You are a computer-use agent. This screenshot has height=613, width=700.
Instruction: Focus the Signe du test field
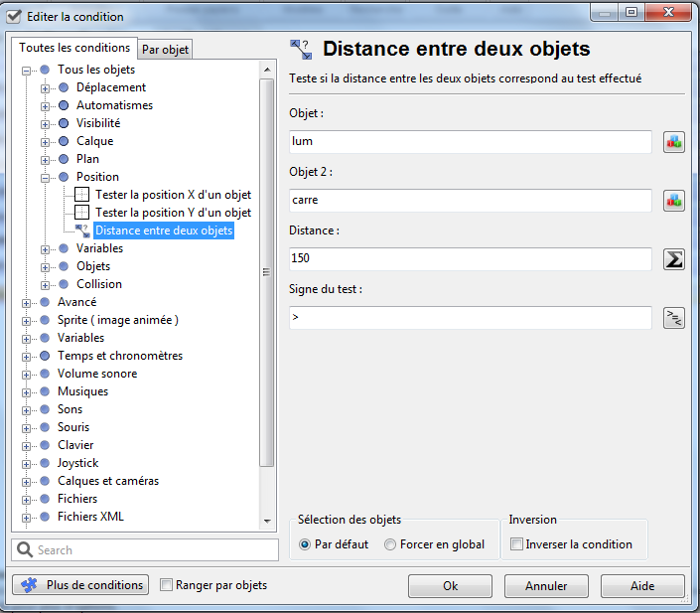point(471,318)
